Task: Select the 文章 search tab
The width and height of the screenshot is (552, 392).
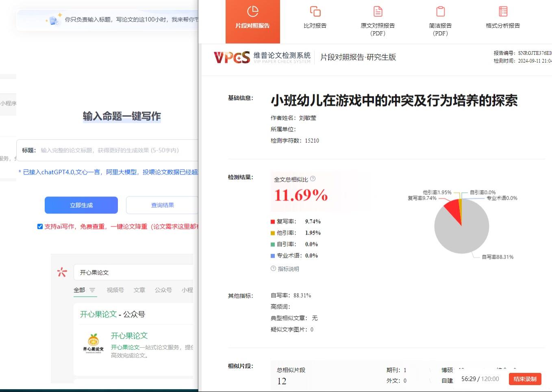Action: [139, 290]
